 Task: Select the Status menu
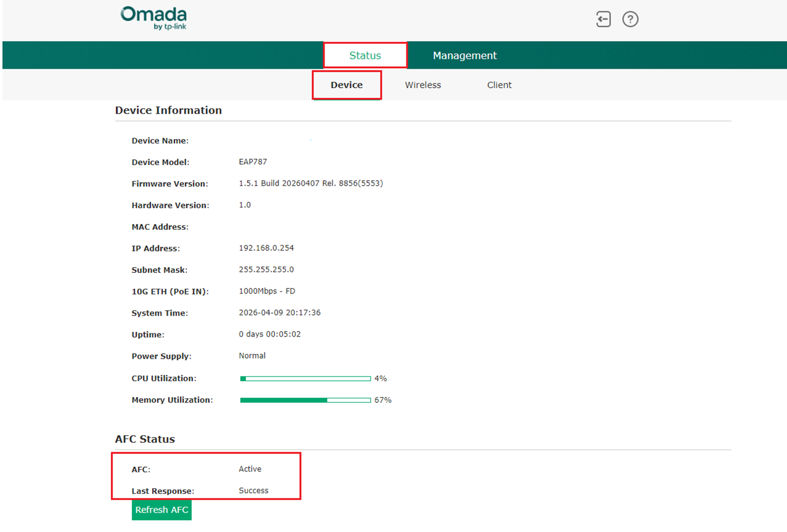365,55
